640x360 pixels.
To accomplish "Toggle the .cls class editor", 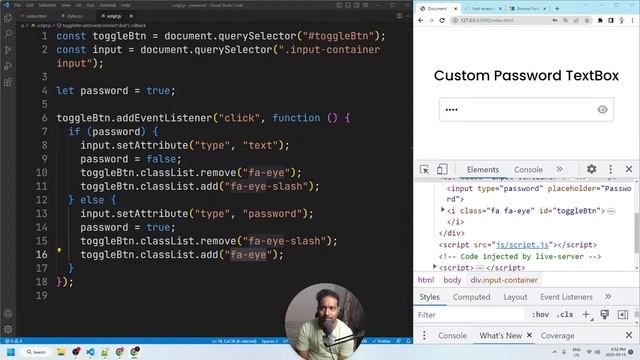I will pos(565,315).
